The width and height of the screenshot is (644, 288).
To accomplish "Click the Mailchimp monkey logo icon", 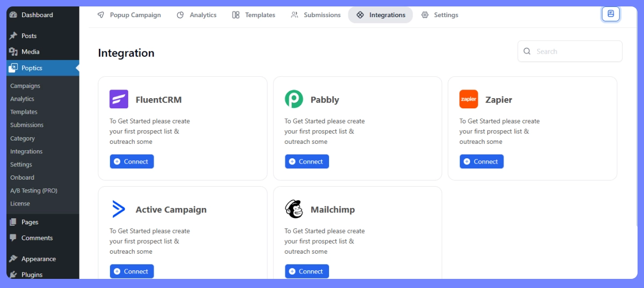I will point(294,209).
